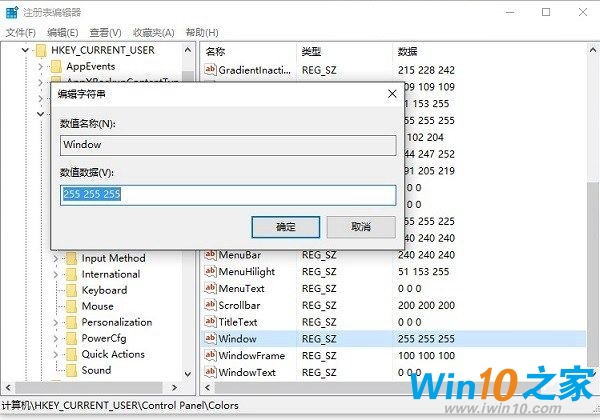
Task: Select the WindowText value name
Action: pos(247,373)
